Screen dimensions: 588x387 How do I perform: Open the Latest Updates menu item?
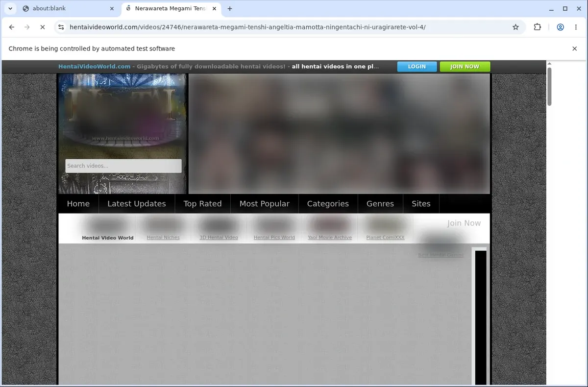pos(137,204)
